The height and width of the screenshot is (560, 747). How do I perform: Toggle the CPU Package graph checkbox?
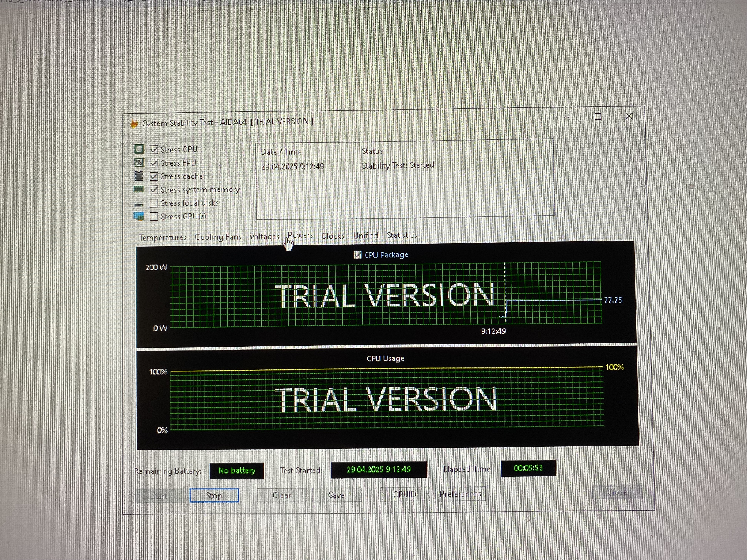tap(358, 255)
